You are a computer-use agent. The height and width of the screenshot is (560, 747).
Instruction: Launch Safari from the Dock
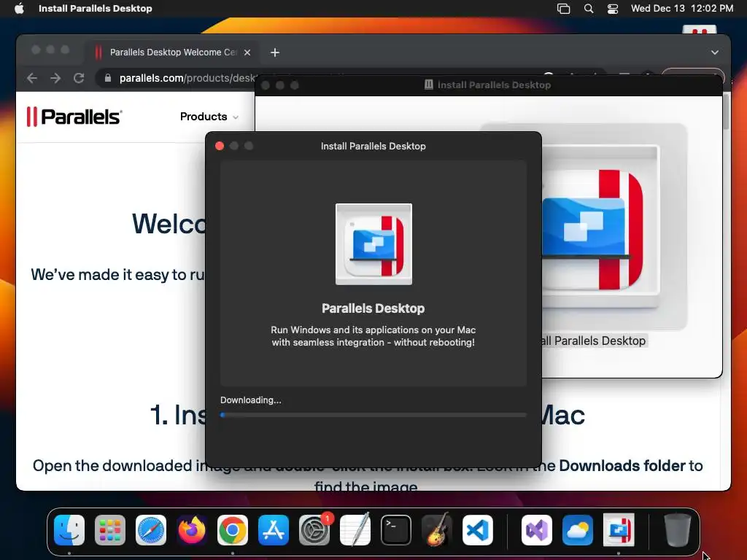tap(151, 530)
